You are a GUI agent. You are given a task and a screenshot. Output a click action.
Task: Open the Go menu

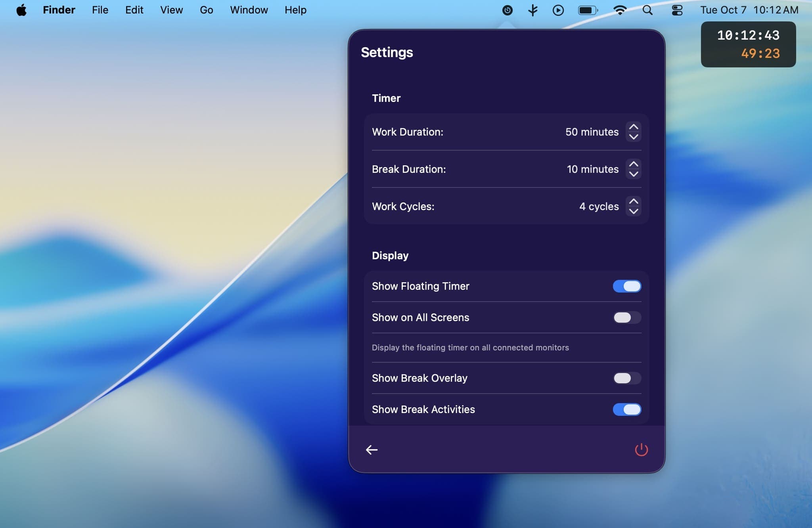tap(206, 10)
